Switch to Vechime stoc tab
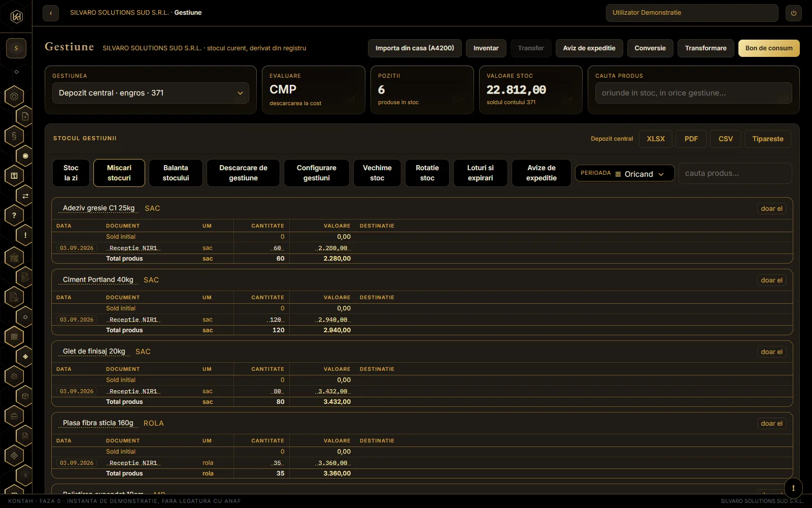This screenshot has width=812, height=508. 377,173
